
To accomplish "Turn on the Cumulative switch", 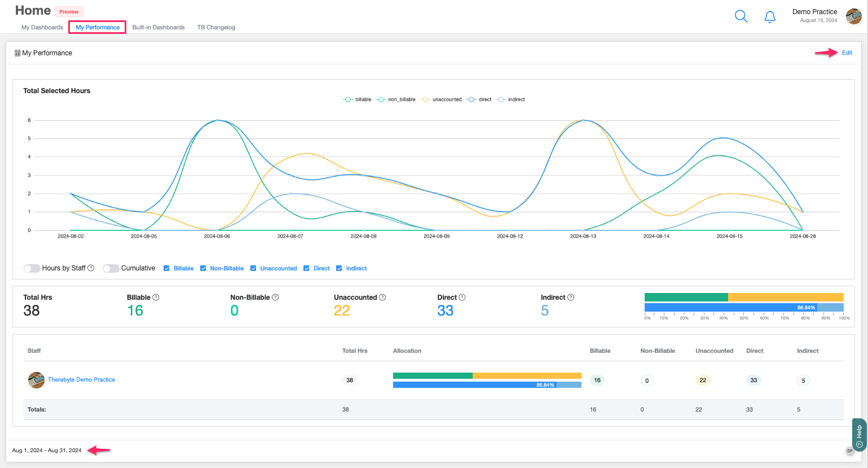I will click(x=111, y=268).
